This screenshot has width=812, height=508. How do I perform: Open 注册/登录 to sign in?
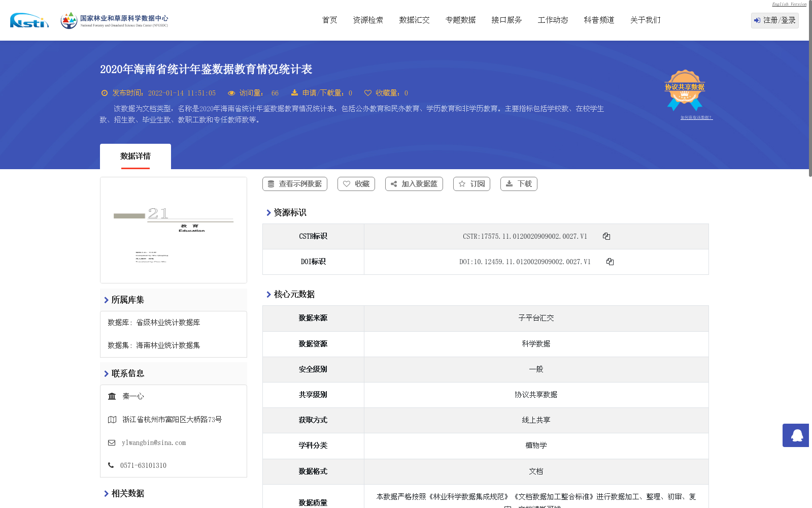point(774,21)
